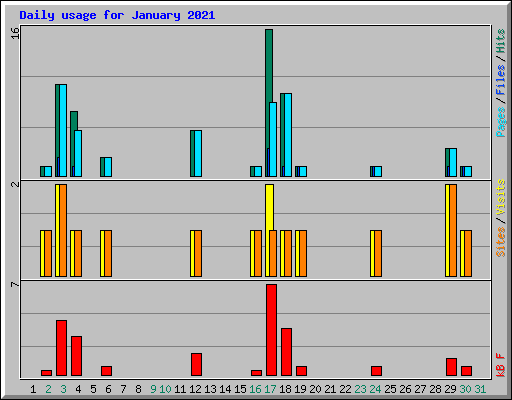Click day label "6" on the x-axis
Image resolution: width=512 pixels, height=400 pixels.
coord(108,389)
